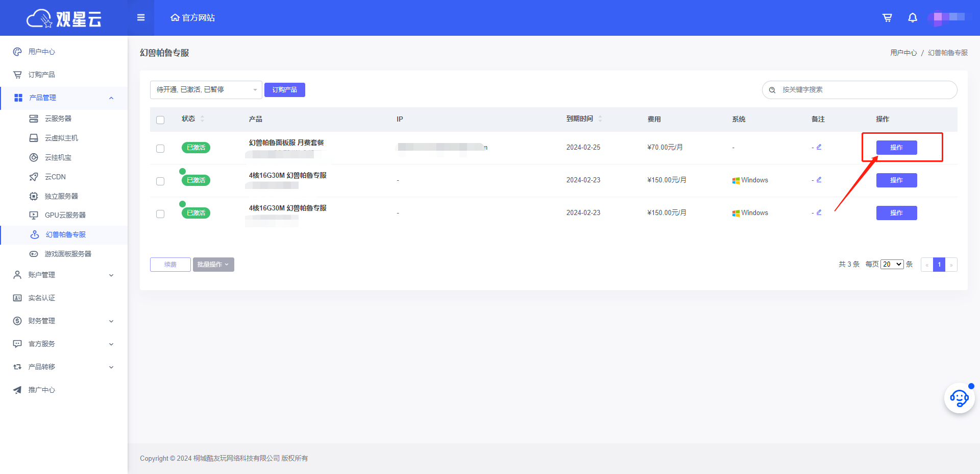Click the 2024-02-25 expiry date cell
This screenshot has width=980, height=474.
(x=583, y=147)
